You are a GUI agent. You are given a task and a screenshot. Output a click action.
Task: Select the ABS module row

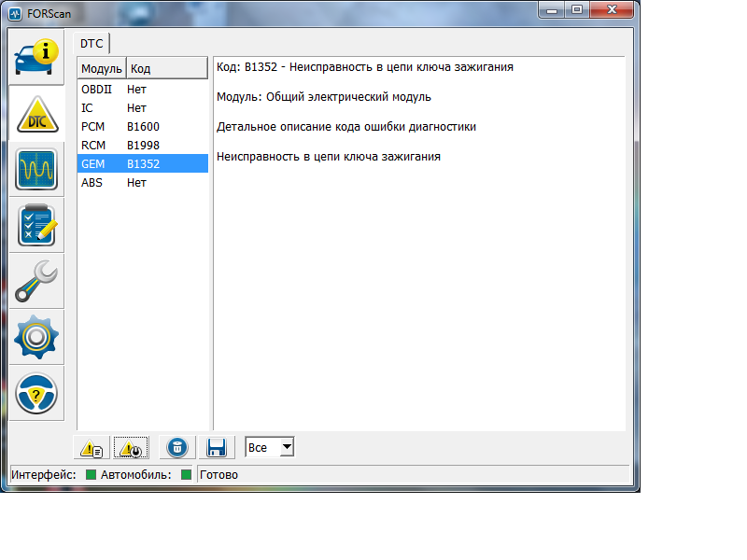pyautogui.click(x=142, y=182)
